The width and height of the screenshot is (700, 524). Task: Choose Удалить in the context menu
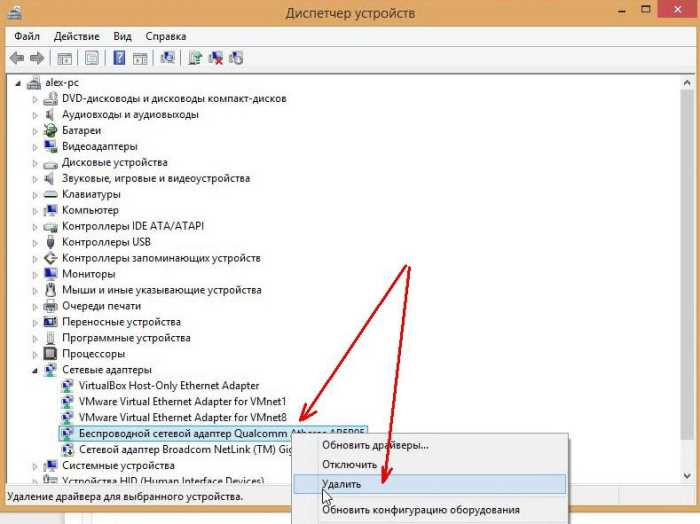click(x=341, y=484)
